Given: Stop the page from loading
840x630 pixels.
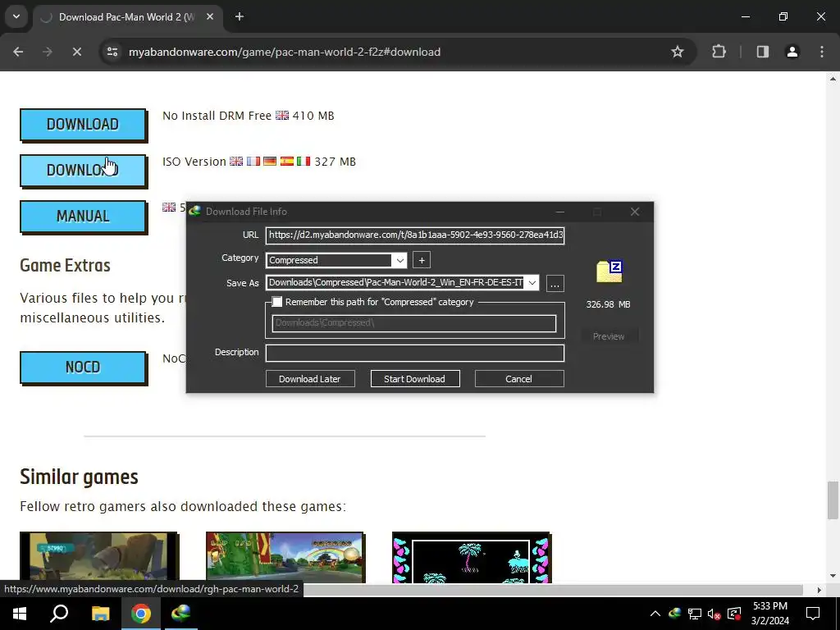Looking at the screenshot, I should [x=76, y=52].
